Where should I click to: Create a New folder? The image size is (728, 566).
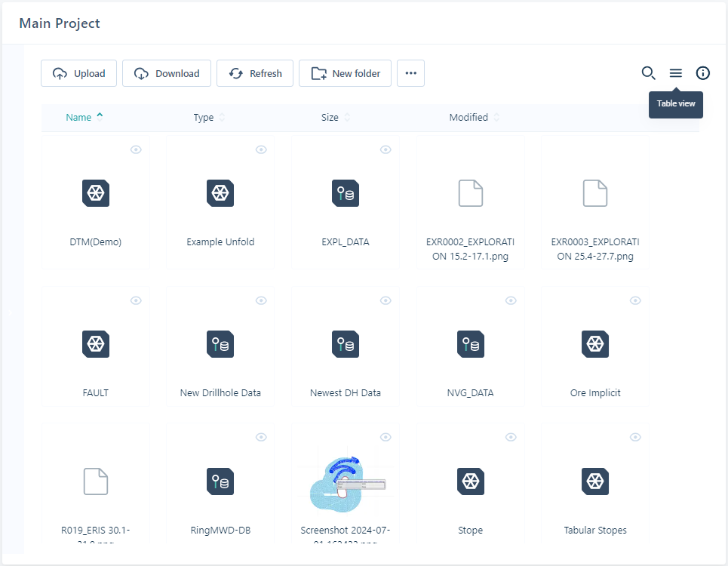point(345,73)
